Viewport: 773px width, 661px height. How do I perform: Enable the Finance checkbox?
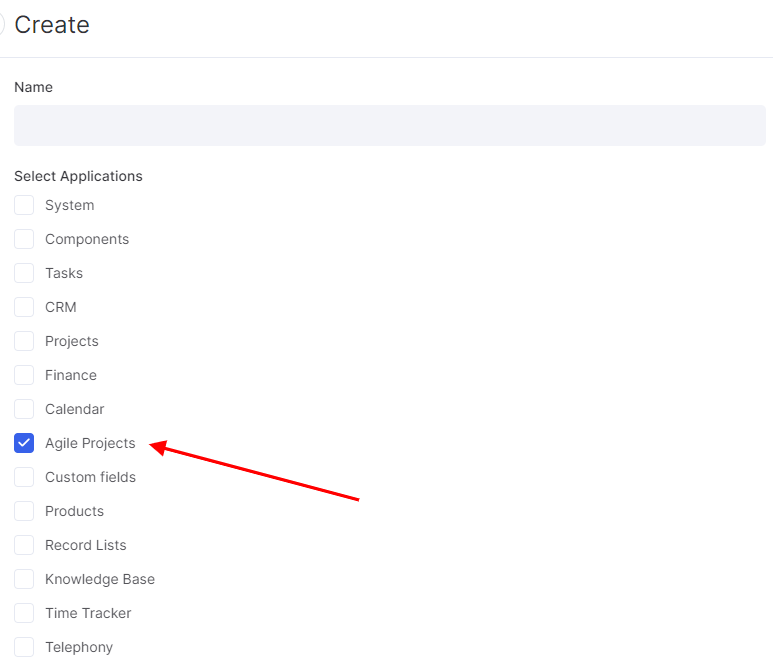tap(24, 375)
